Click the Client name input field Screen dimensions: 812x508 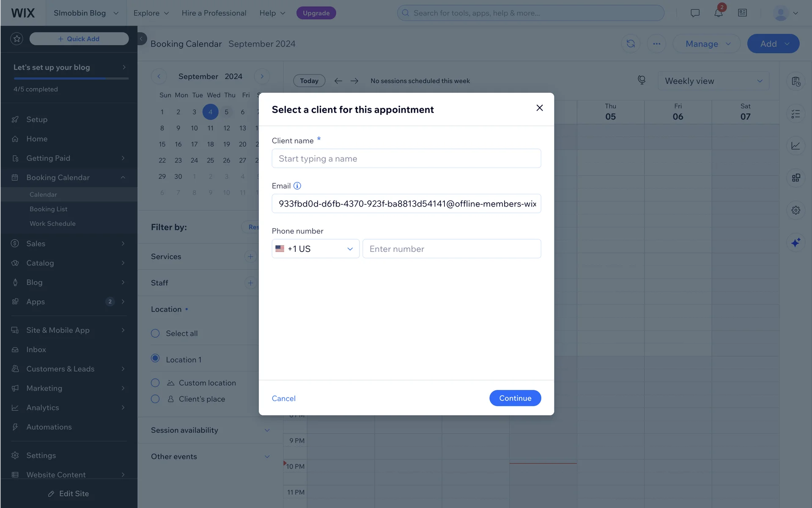406,159
